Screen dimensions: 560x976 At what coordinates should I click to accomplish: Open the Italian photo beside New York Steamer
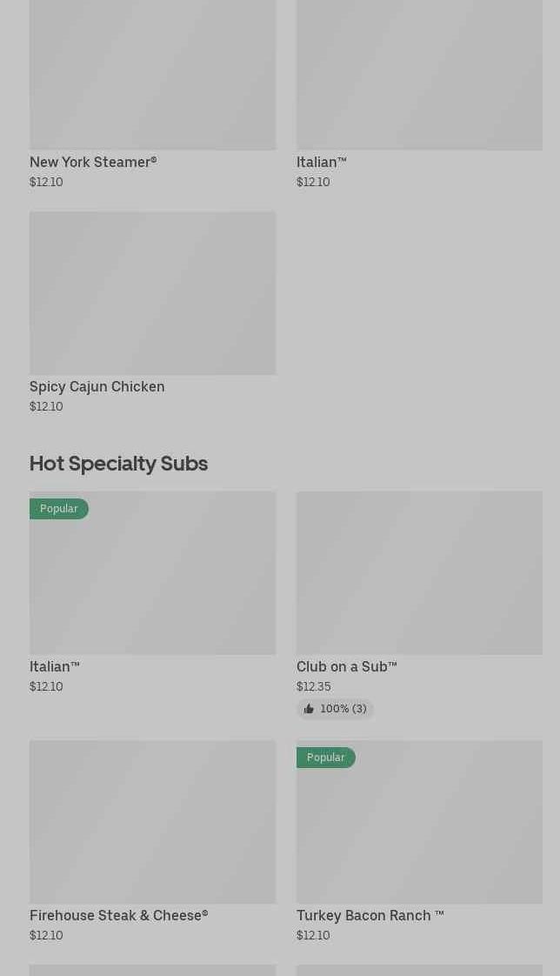pyautogui.click(x=419, y=75)
